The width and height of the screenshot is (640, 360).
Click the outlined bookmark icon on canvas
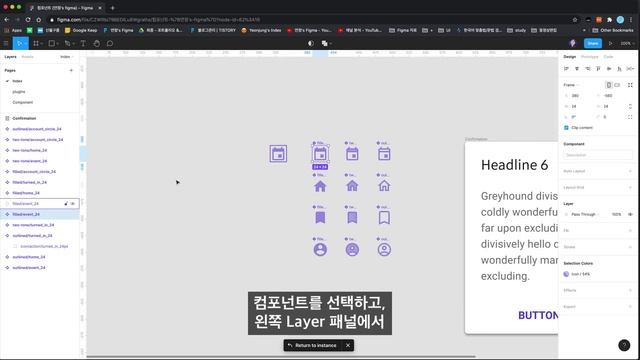pyautogui.click(x=384, y=218)
